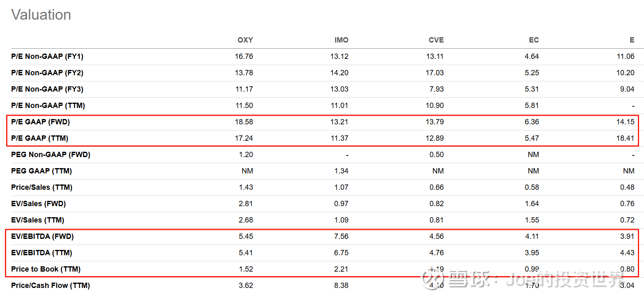Select the P/E Non-GAAP (FY2) row label

click(47, 73)
